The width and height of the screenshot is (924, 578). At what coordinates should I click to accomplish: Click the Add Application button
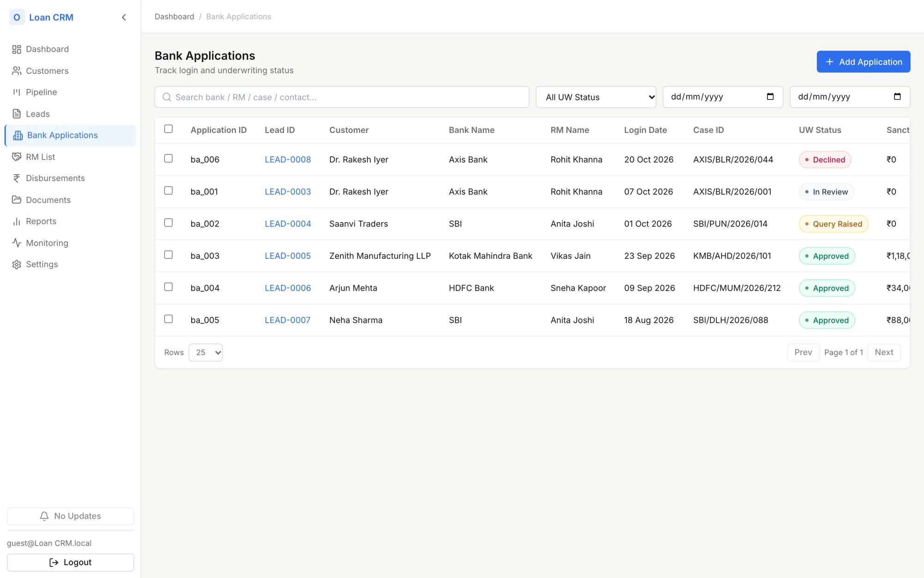pyautogui.click(x=863, y=61)
